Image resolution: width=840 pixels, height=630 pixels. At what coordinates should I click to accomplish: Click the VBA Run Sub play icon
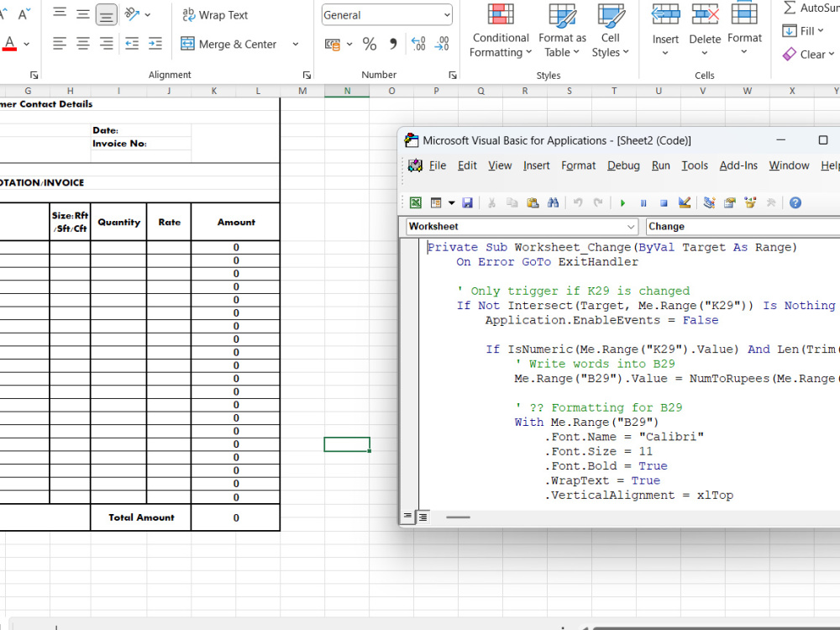[622, 203]
